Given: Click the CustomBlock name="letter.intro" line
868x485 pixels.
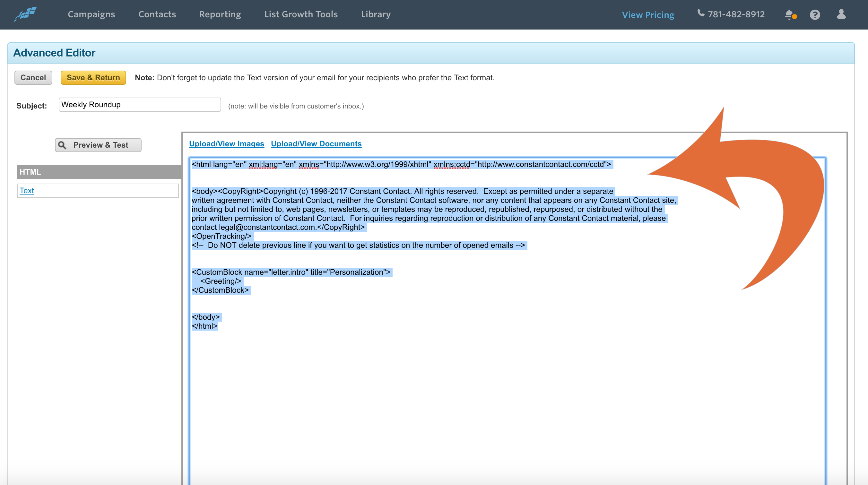Looking at the screenshot, I should click(291, 272).
